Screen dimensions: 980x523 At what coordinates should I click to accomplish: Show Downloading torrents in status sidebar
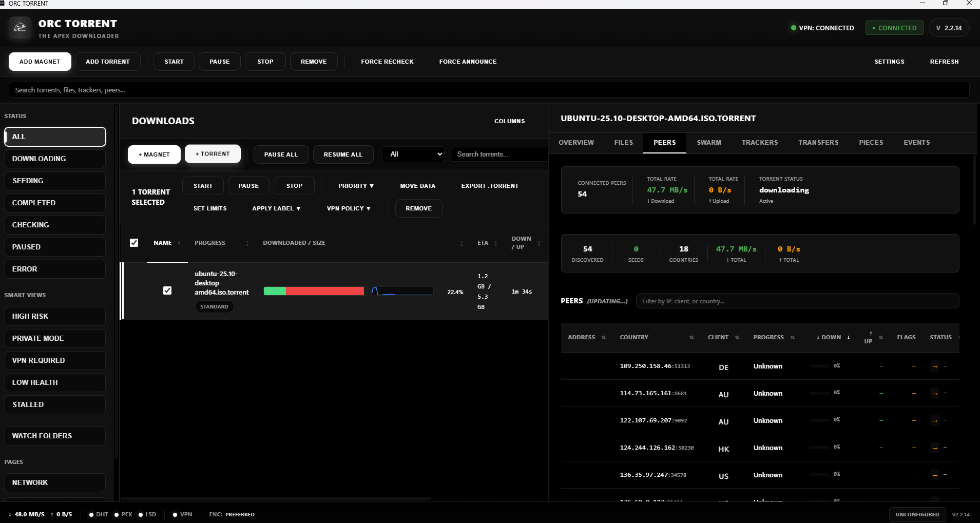pos(55,159)
